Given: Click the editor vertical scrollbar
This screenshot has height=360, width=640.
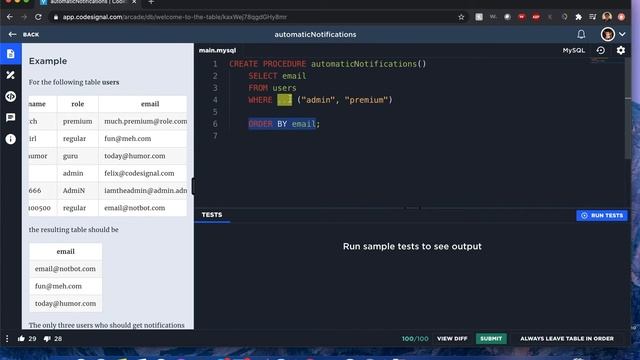Looking at the screenshot, I should (628, 108).
